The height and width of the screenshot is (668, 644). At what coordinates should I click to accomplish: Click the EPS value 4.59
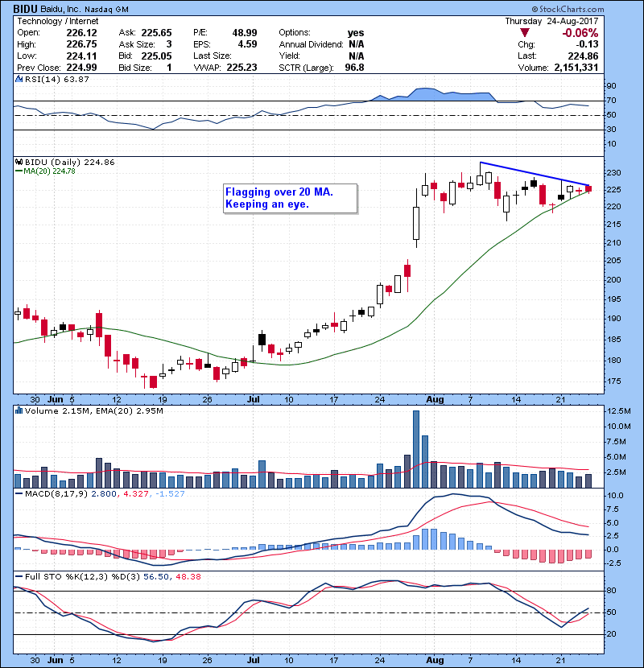247,44
